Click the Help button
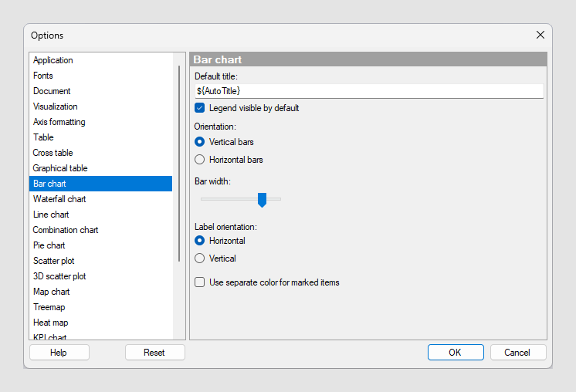Viewport: 576px width, 392px height. point(59,353)
